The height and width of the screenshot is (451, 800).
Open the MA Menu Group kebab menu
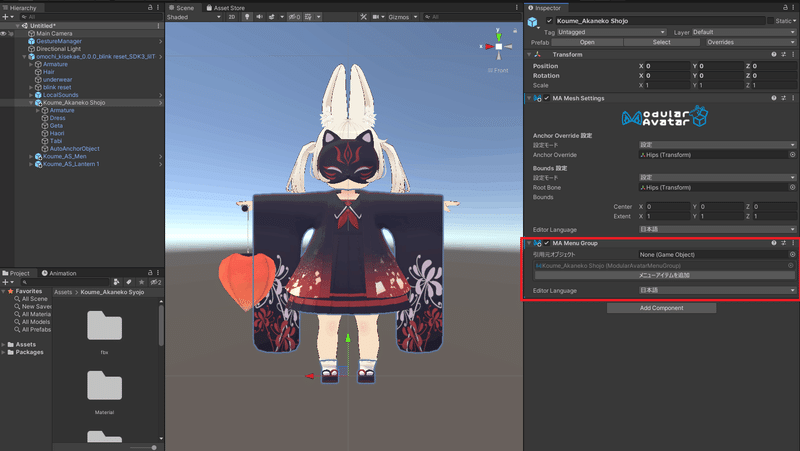pyautogui.click(x=793, y=243)
